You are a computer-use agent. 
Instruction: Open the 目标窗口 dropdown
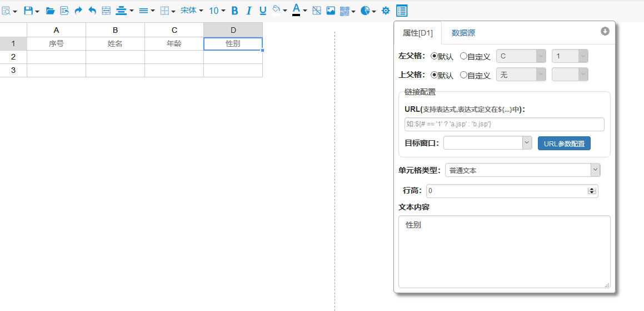point(487,143)
